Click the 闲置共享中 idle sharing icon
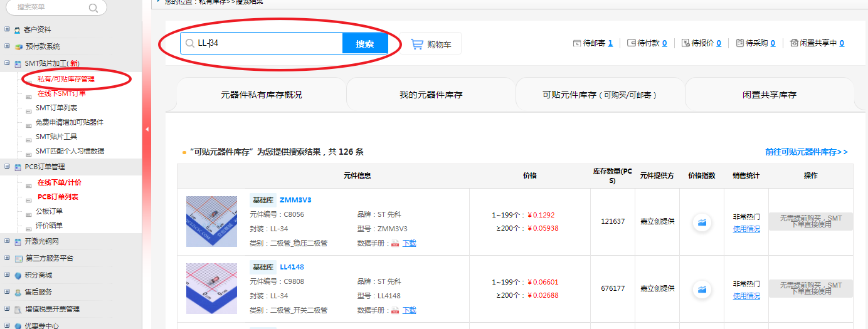868x329 pixels. (794, 43)
